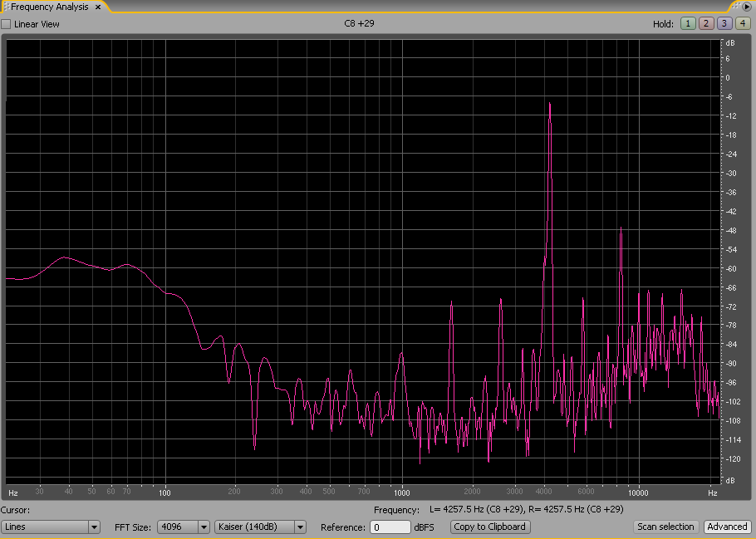
Task: Click the 0 dB scale label
Action: [728, 77]
